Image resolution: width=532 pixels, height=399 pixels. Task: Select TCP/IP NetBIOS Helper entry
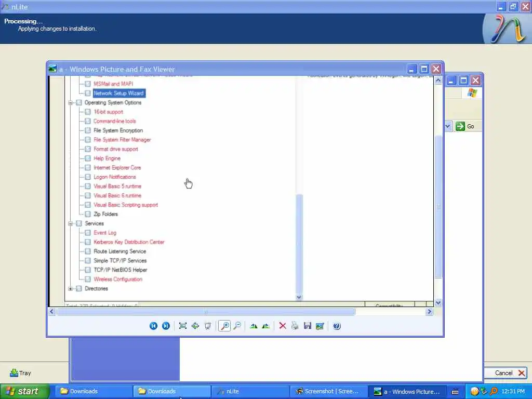121,270
